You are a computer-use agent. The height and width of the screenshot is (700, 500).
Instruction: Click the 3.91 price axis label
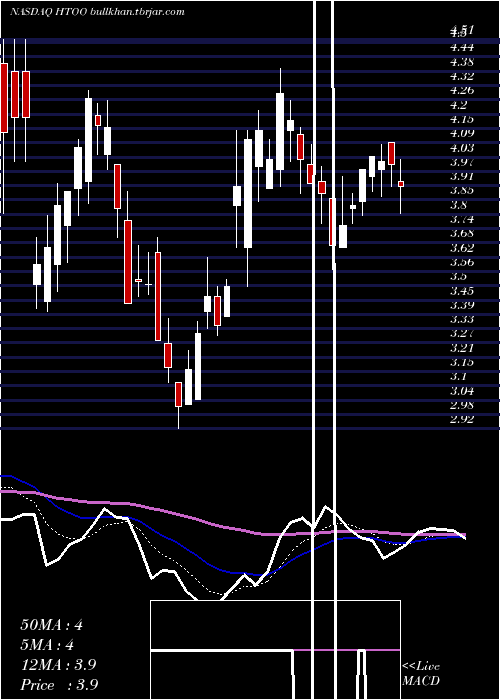[462, 176]
